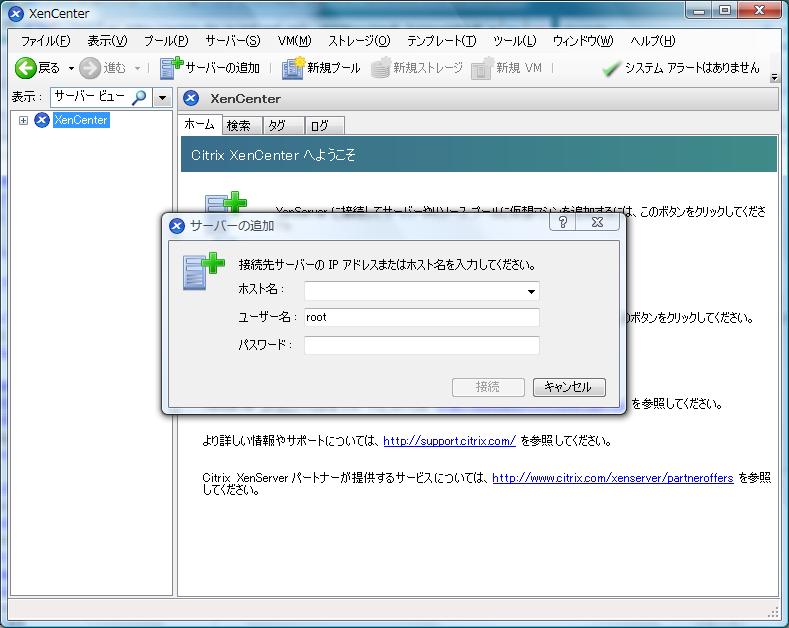This screenshot has width=789, height=628.
Task: Open the ストレージ(O) menu
Action: coord(359,41)
